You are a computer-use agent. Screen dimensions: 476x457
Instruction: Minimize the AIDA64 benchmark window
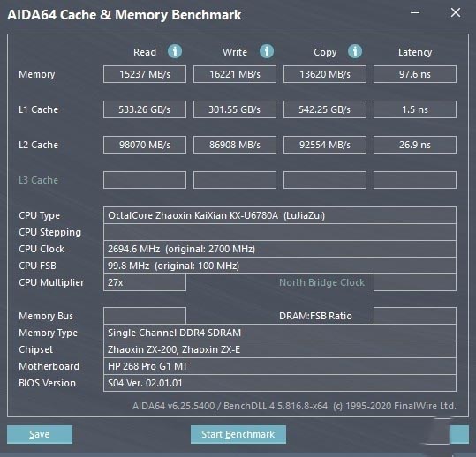[415, 12]
